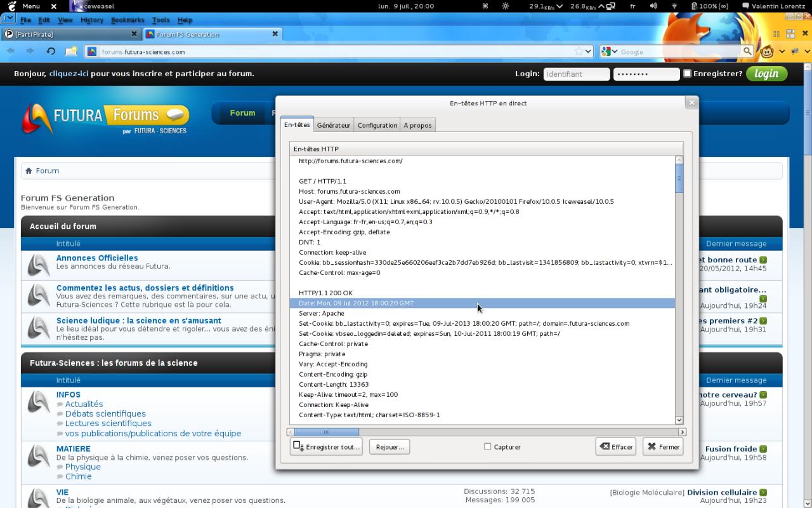Focus the Google search input field
Image resolution: width=812 pixels, height=508 pixels.
[x=679, y=51]
